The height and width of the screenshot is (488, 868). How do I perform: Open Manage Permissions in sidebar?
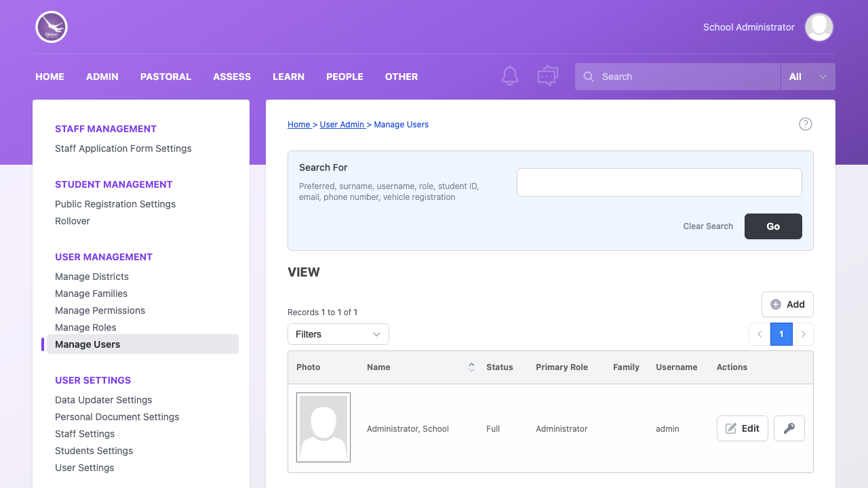click(100, 310)
